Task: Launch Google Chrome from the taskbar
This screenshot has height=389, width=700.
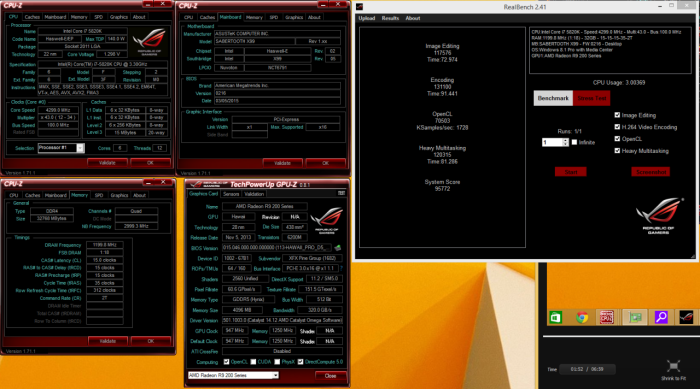Action: 582,318
